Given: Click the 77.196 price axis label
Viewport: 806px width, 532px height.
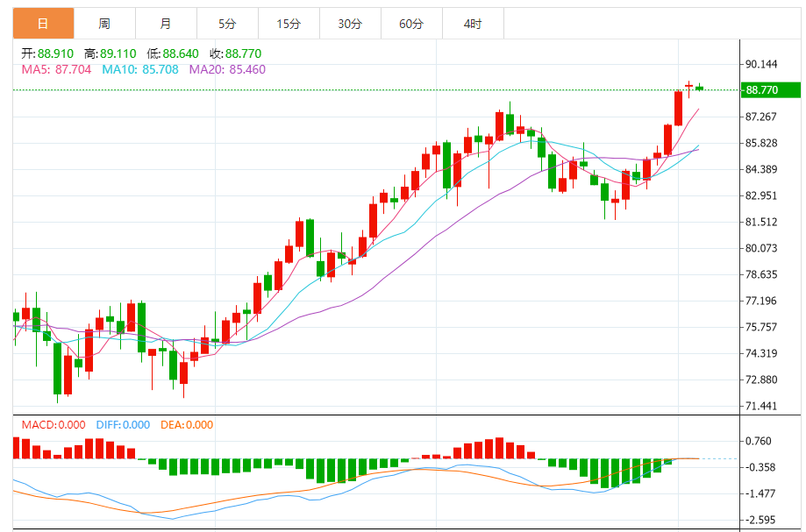Looking at the screenshot, I should [x=761, y=301].
